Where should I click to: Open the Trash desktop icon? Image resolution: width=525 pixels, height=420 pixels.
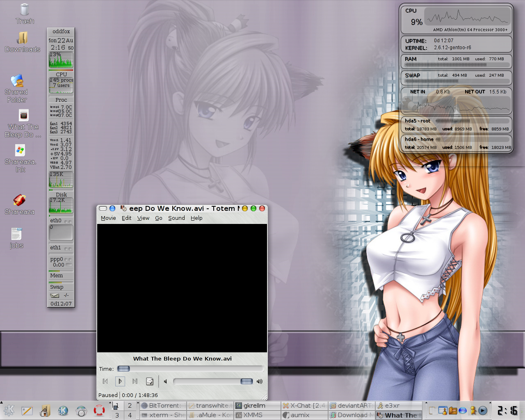[25, 14]
